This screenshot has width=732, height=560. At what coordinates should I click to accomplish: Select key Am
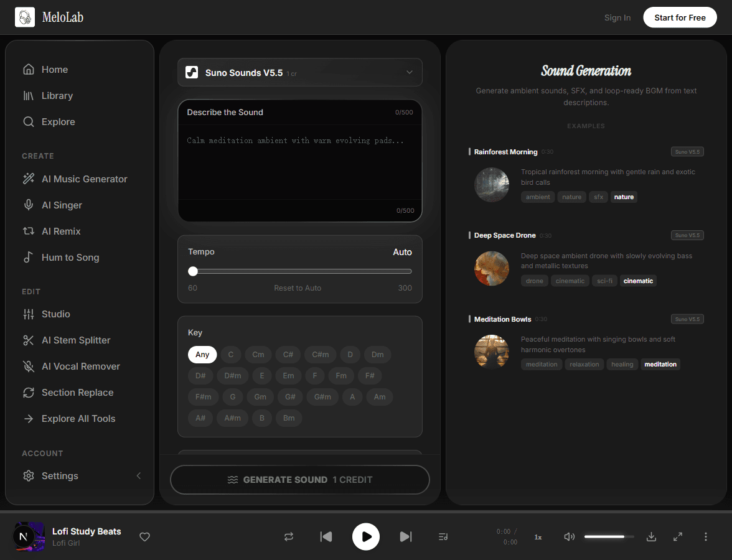coord(380,397)
